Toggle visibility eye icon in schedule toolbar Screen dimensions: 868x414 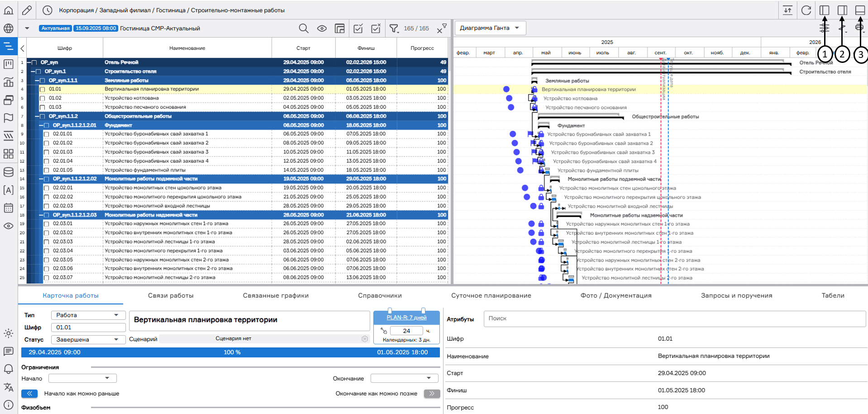(x=322, y=29)
